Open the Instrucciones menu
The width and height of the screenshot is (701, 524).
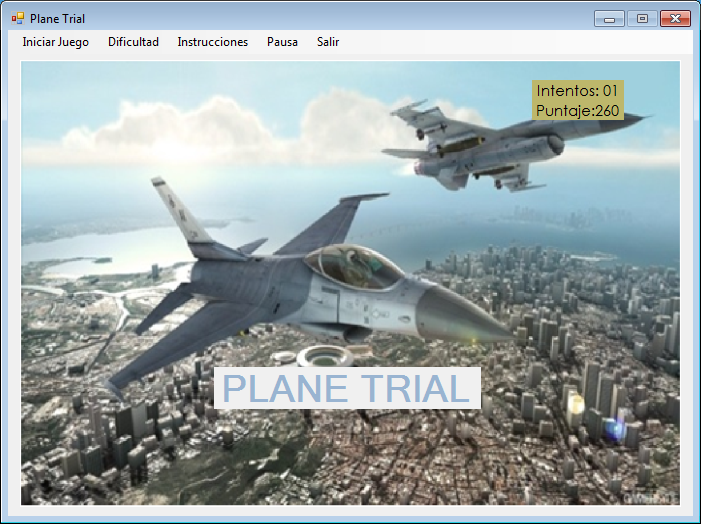coord(212,42)
